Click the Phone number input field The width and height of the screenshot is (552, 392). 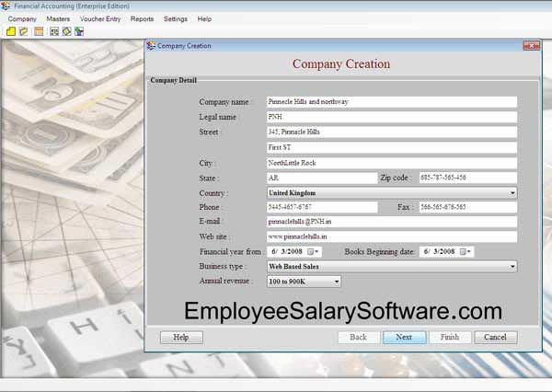click(322, 207)
